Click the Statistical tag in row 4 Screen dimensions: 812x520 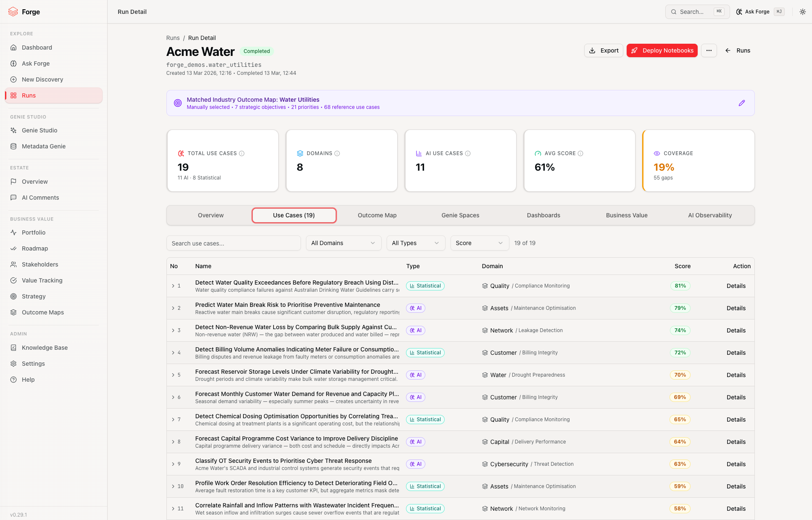pos(425,353)
